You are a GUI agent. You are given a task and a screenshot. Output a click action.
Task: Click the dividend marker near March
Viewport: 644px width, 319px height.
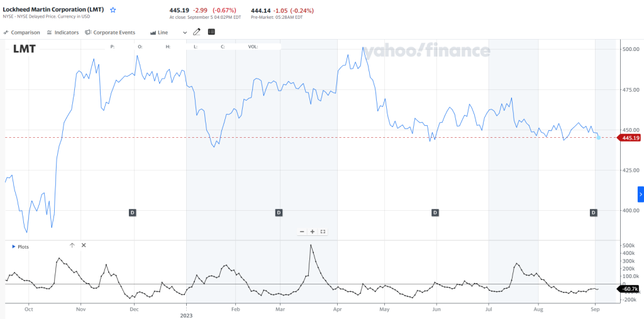pyautogui.click(x=279, y=213)
